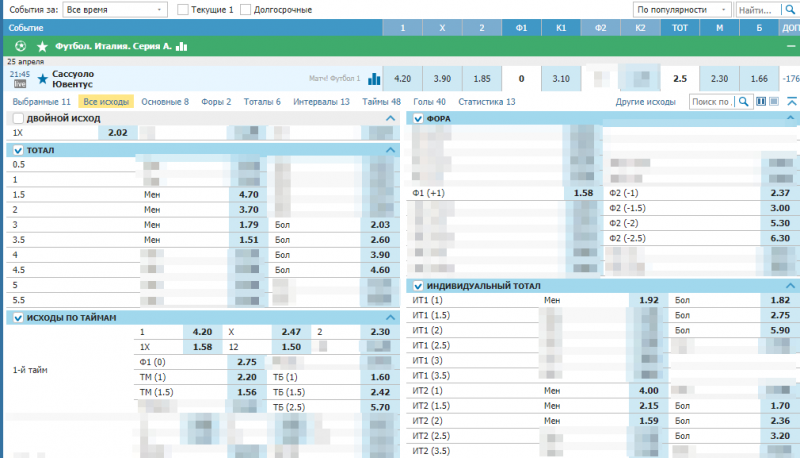Click the magnifier icon next to Найти field
The height and width of the screenshot is (458, 800).
pyautogui.click(x=789, y=9)
